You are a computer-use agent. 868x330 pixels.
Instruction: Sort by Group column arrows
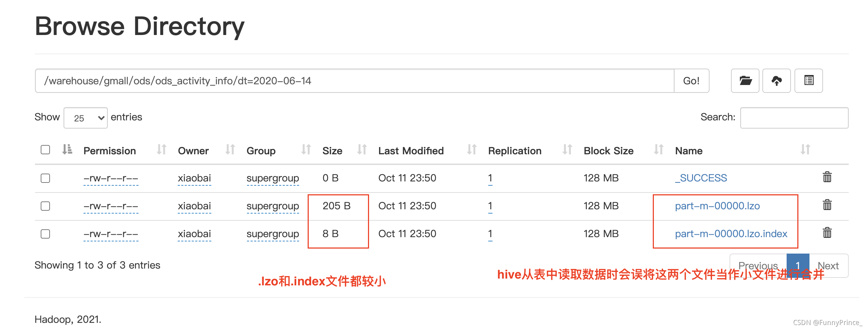(306, 150)
